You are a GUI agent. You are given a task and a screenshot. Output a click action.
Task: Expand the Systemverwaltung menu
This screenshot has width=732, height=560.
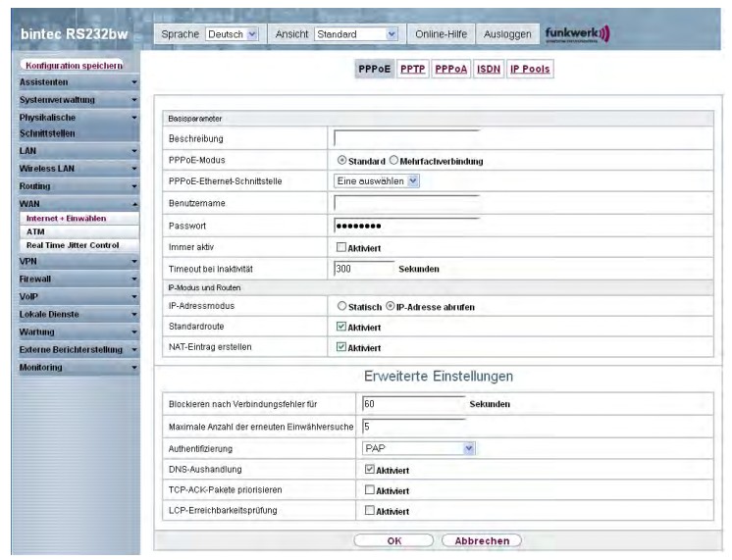[78, 100]
